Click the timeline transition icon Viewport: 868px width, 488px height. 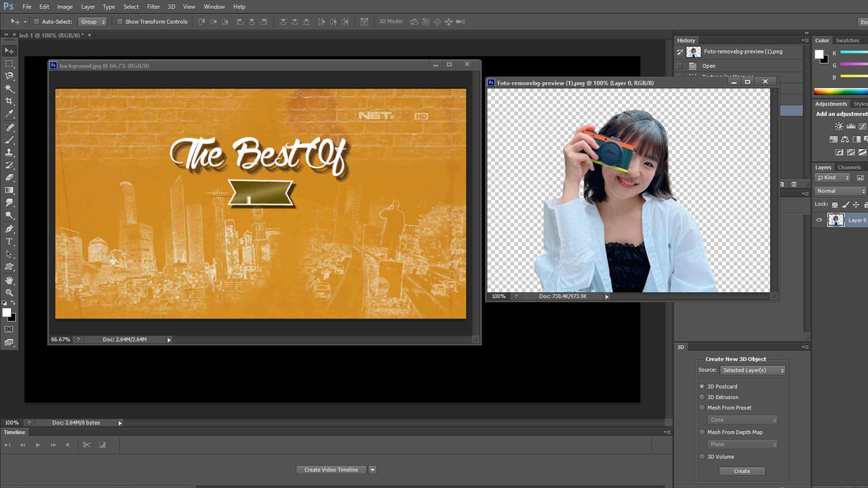(x=102, y=445)
